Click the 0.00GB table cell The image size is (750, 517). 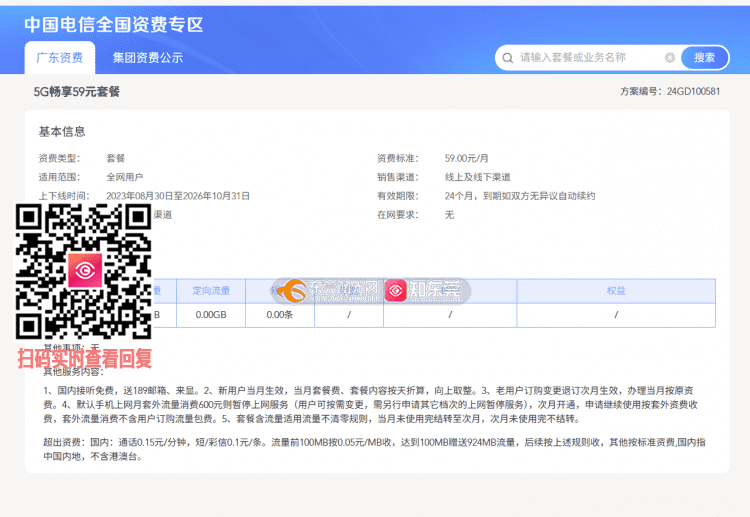click(x=211, y=315)
